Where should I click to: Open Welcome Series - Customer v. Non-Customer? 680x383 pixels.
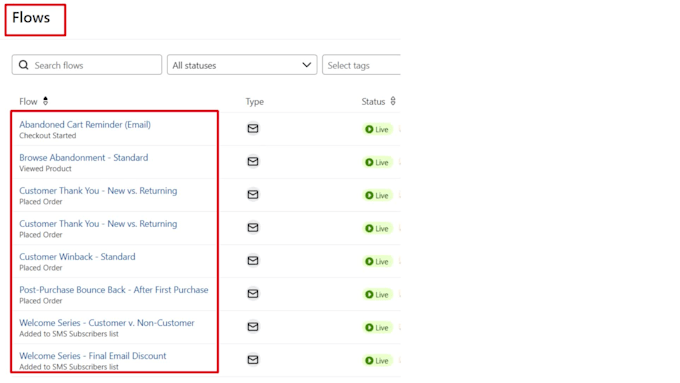[x=107, y=323]
